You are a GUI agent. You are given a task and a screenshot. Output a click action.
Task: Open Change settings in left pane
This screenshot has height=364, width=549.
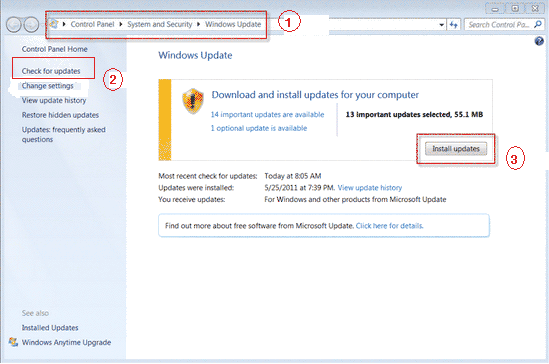pyautogui.click(x=48, y=86)
